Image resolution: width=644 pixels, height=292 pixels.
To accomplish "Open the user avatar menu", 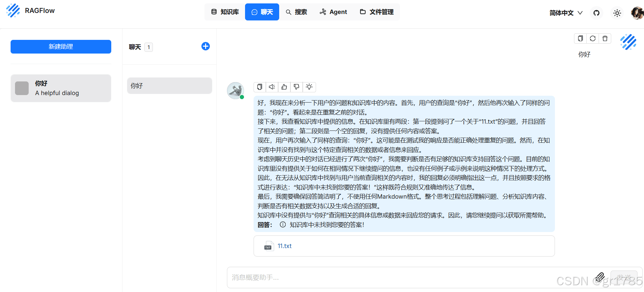I will 637,13.
